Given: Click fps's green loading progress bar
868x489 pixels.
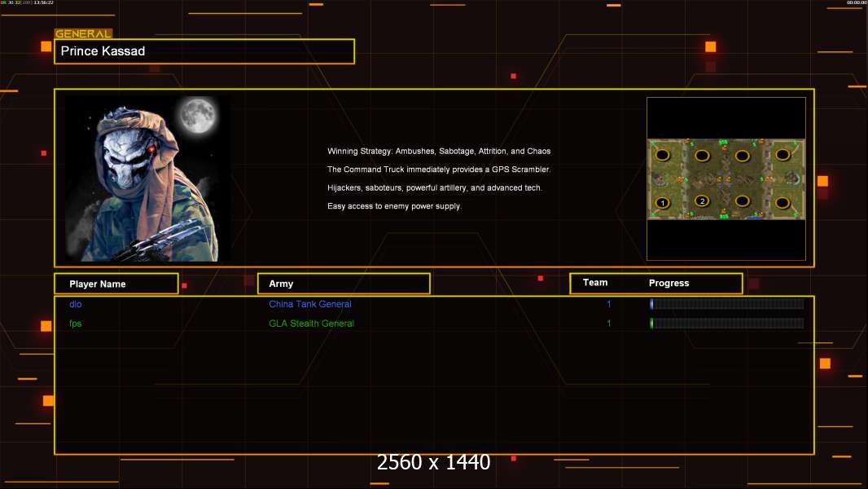Looking at the screenshot, I should point(727,324).
